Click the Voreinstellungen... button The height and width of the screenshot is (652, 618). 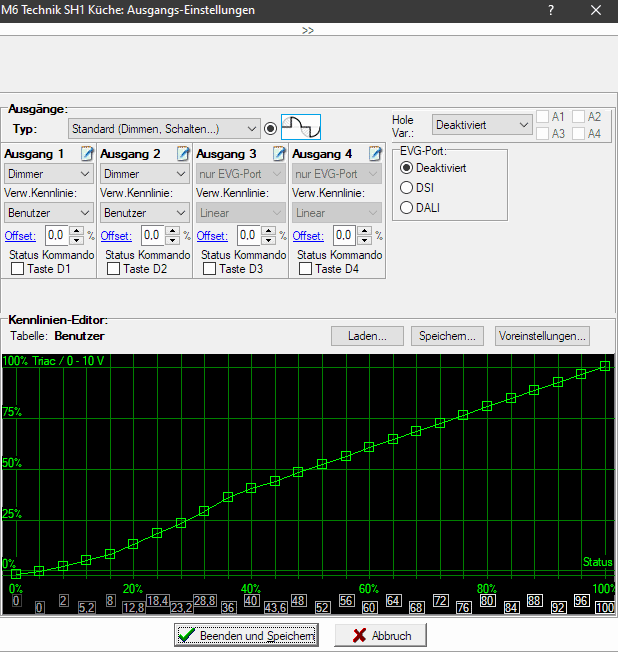(x=542, y=336)
